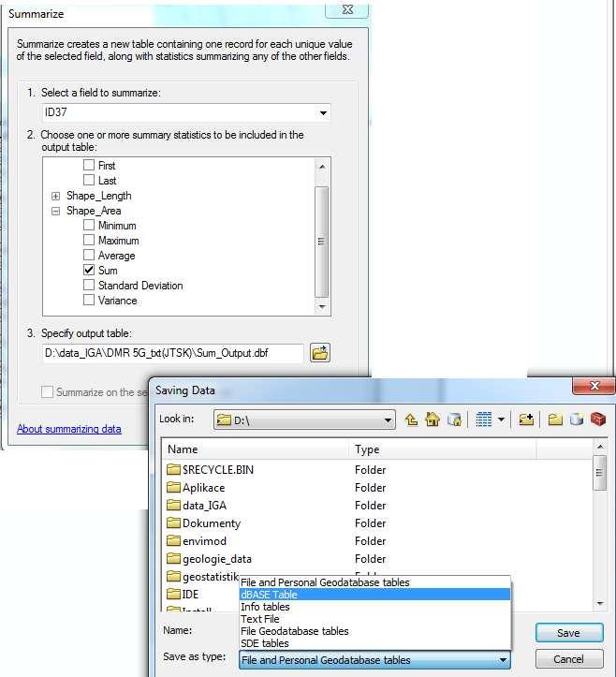
Task: Click the IDE folder icon
Action: click(x=173, y=594)
